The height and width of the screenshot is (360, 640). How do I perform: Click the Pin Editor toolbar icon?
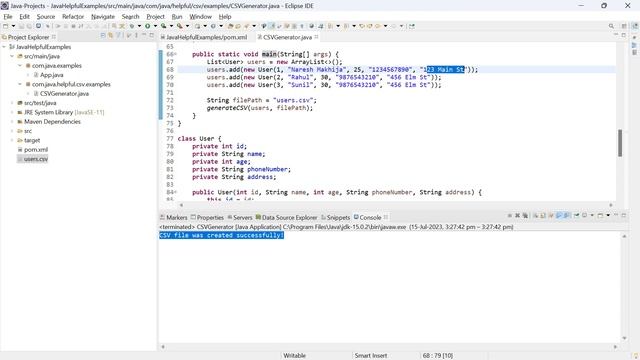(412, 26)
